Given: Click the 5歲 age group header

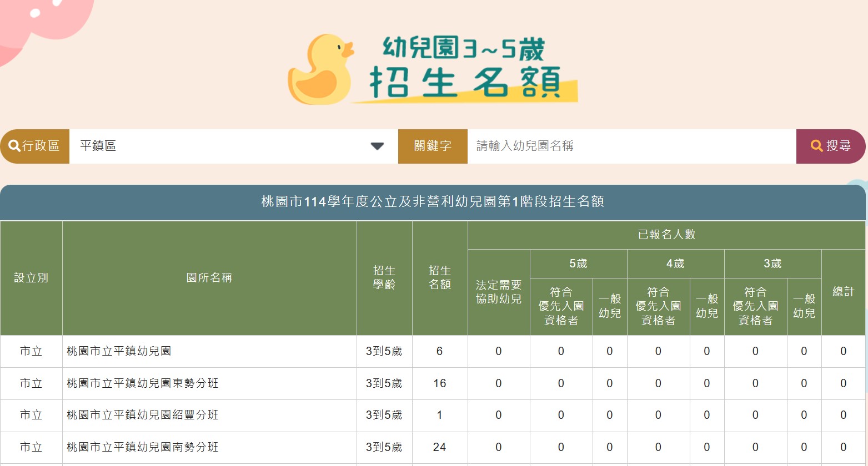Looking at the screenshot, I should coord(578,264).
